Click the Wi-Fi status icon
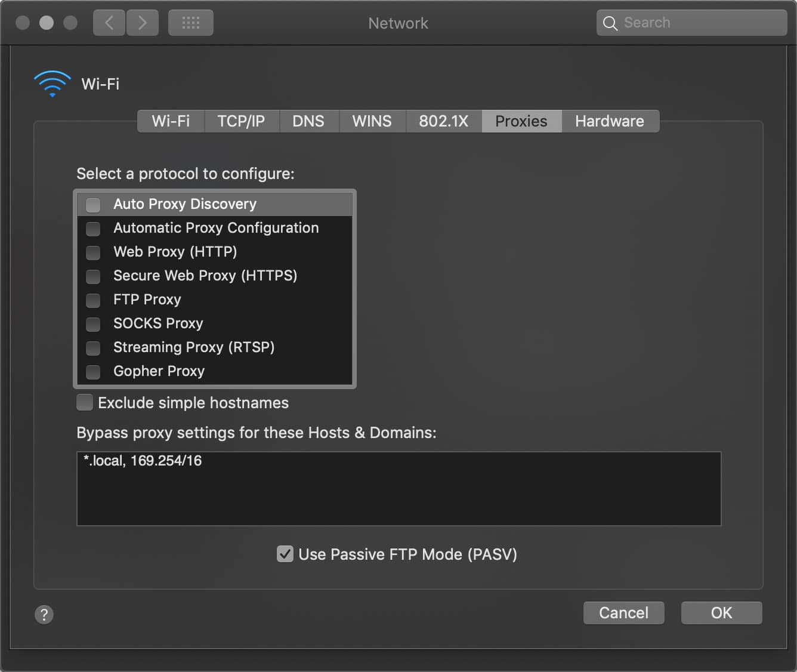Screen dimensions: 797x672 click(52, 82)
